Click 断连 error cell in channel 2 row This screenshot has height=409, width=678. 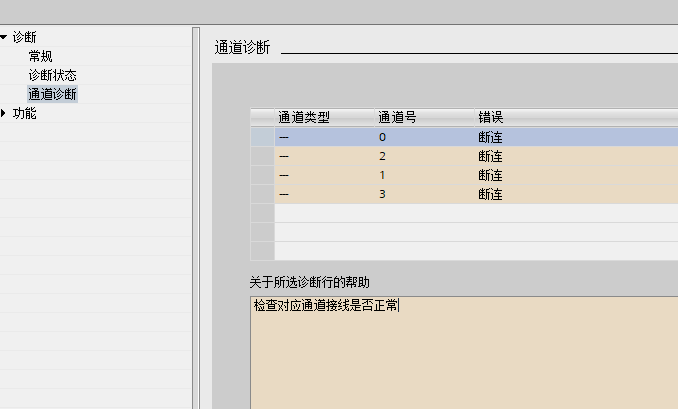tap(491, 156)
